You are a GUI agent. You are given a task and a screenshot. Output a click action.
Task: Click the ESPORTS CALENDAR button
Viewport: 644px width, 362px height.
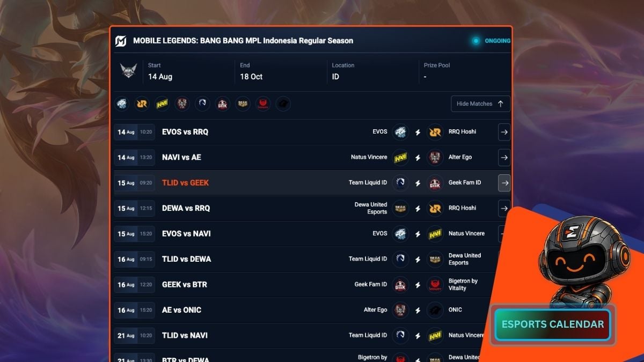[553, 324]
